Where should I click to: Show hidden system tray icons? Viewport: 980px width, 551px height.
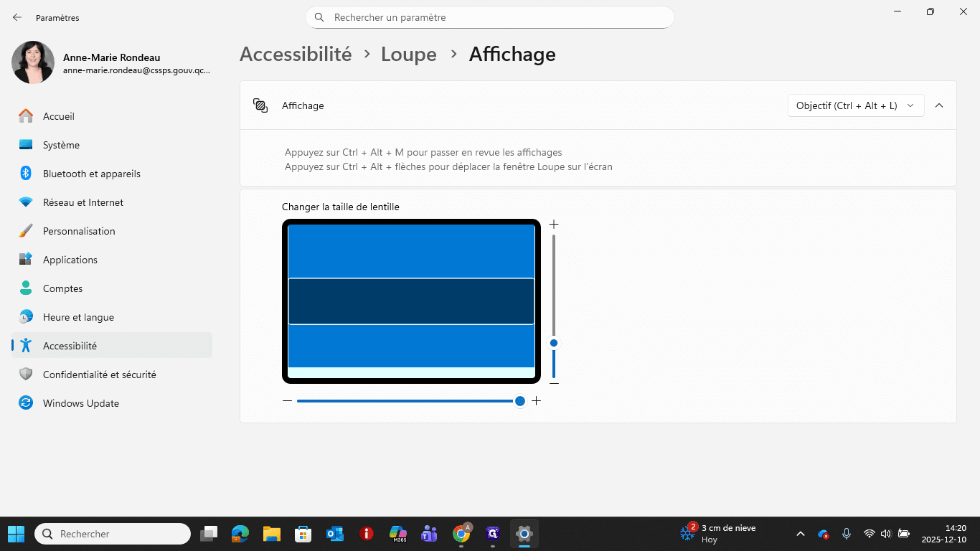coord(801,534)
